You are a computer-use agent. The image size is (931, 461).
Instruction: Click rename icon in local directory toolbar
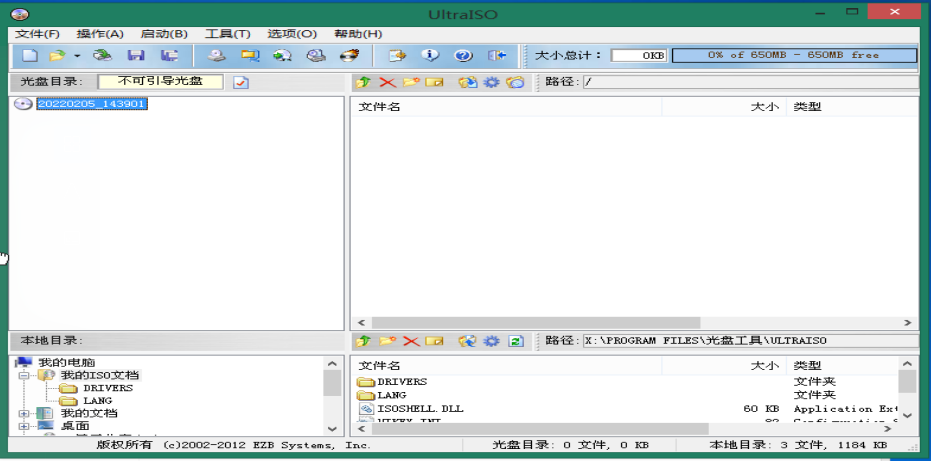(x=435, y=341)
